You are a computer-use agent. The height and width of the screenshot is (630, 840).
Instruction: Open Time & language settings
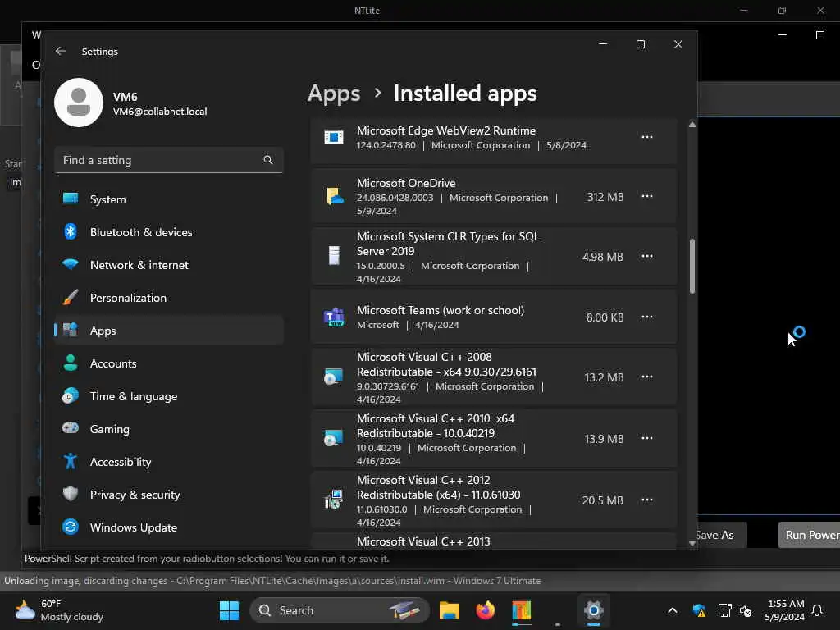click(169, 396)
